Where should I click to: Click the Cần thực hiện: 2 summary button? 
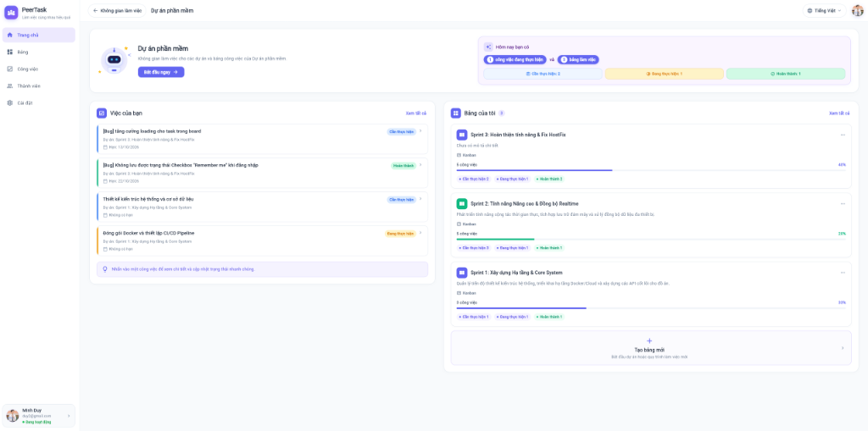[x=543, y=74]
